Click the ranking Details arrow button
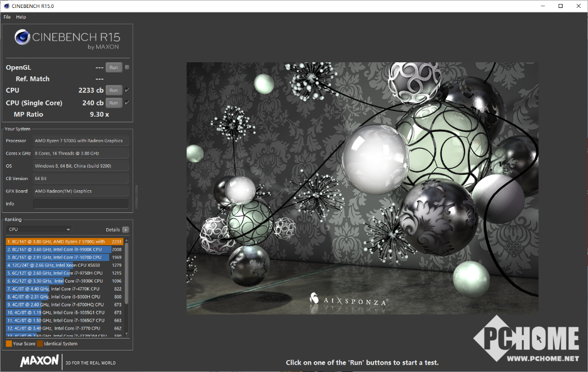Image resolution: width=588 pixels, height=372 pixels. tap(126, 229)
